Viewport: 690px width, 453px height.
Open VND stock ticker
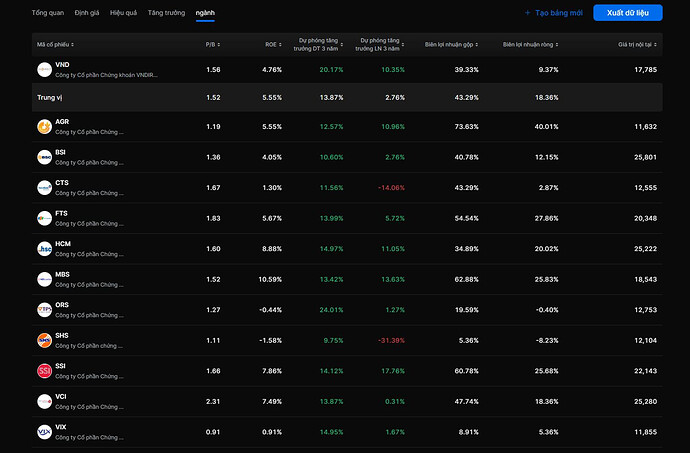(x=62, y=65)
